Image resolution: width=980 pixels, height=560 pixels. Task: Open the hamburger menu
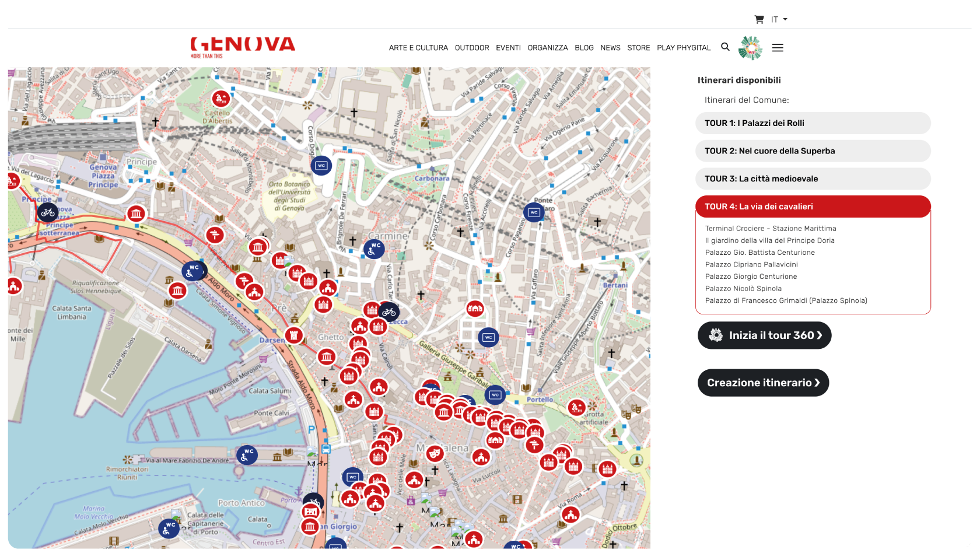778,48
